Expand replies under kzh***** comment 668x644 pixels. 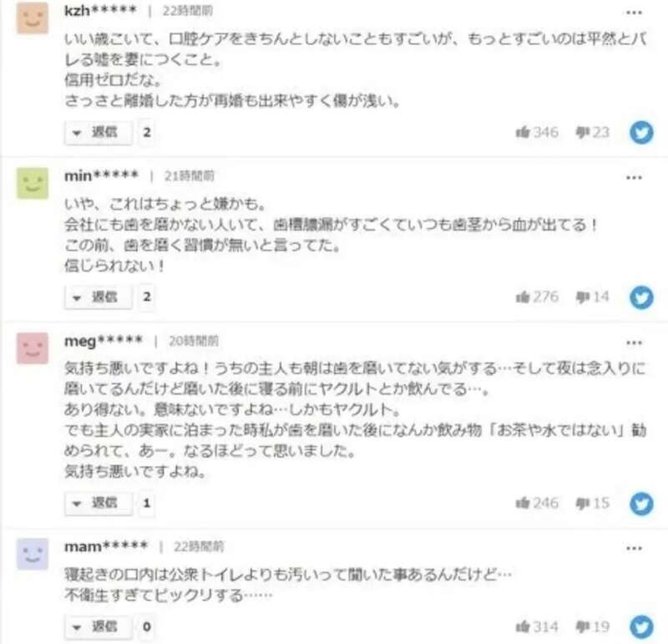click(x=99, y=133)
